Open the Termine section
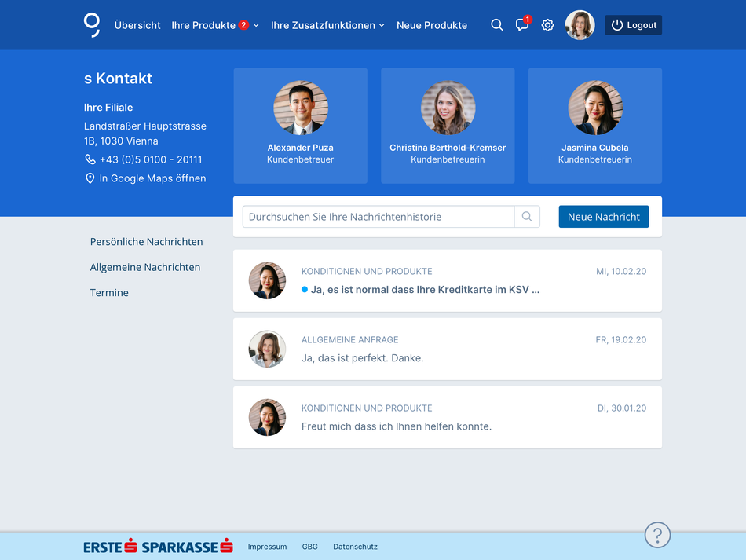746x560 pixels. [109, 293]
